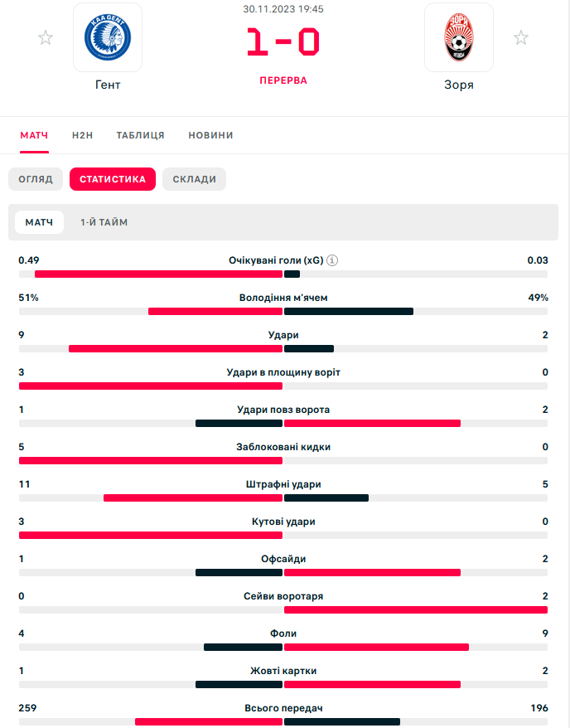Image resolution: width=570 pixels, height=728 pixels.
Task: Click the Зоря team name
Action: pyautogui.click(x=458, y=85)
